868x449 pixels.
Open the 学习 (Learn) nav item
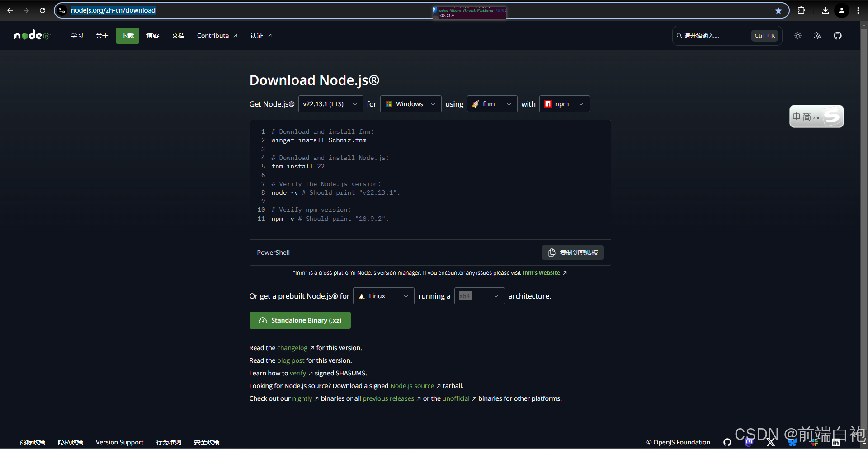77,36
